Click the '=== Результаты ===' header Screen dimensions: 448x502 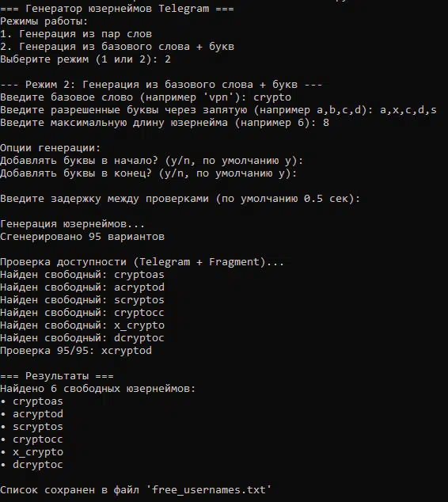pyautogui.click(x=57, y=376)
